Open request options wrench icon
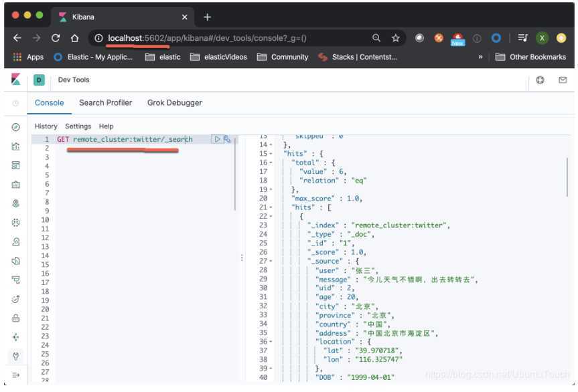This screenshot has height=392, width=578. click(226, 139)
